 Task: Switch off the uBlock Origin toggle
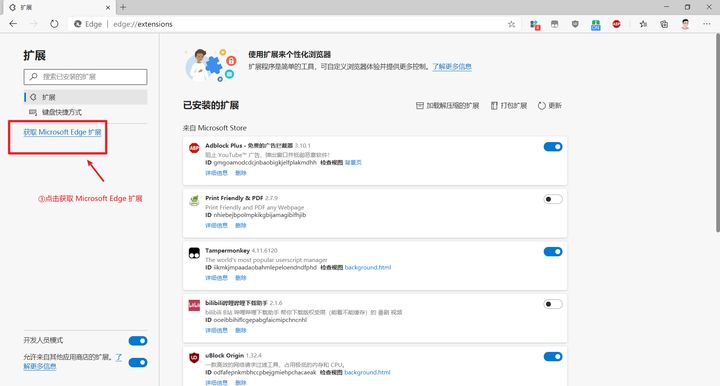(553, 357)
